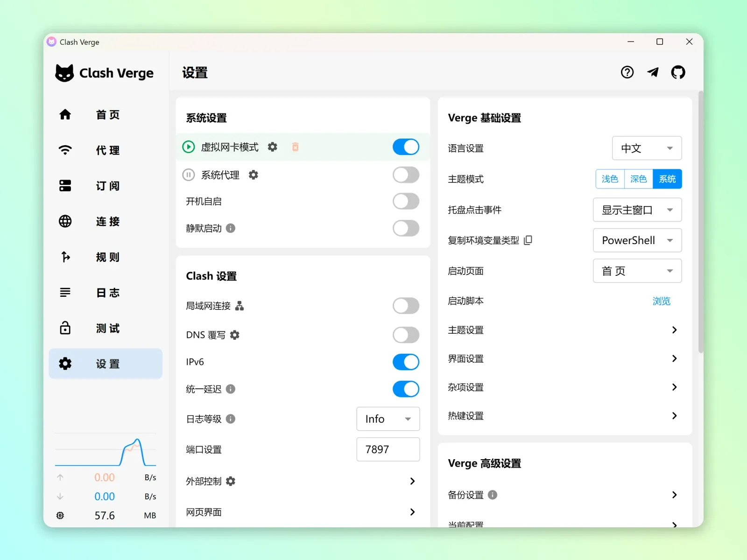Open the 测试 page label in sidebar

tap(108, 328)
